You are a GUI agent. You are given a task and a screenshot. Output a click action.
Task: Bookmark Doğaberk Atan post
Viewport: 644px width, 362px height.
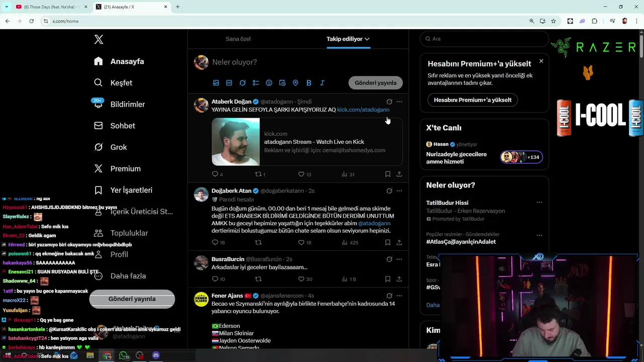coord(387,242)
